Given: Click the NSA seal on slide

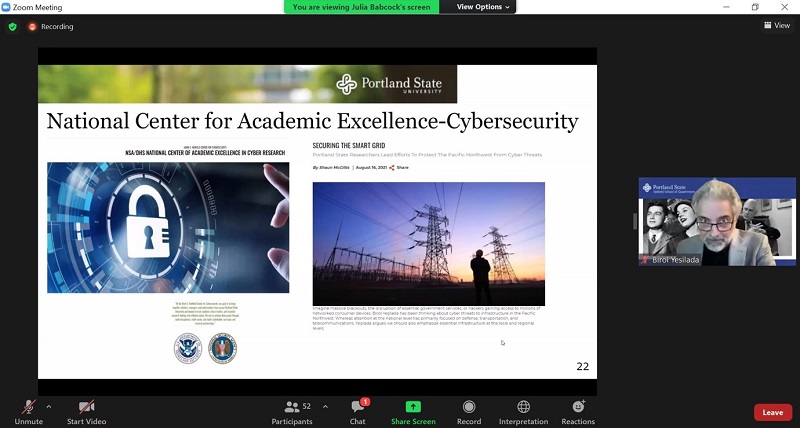Looking at the screenshot, I should pyautogui.click(x=222, y=348).
